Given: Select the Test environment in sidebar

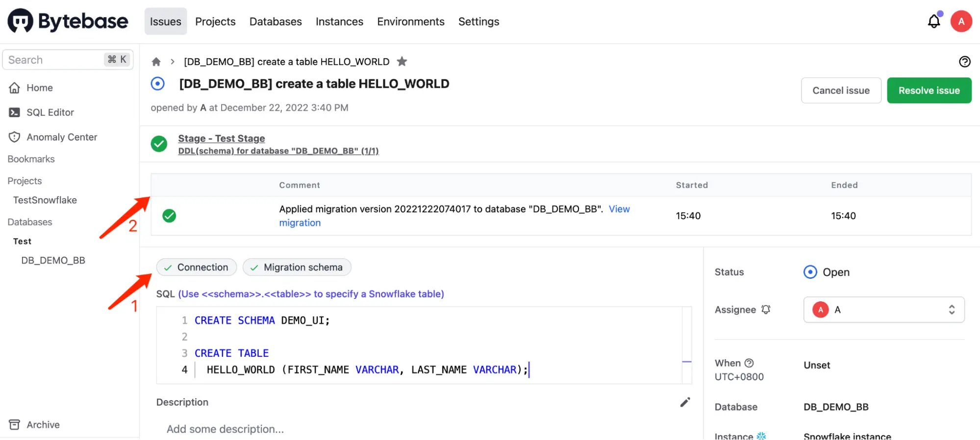Looking at the screenshot, I should coord(22,241).
